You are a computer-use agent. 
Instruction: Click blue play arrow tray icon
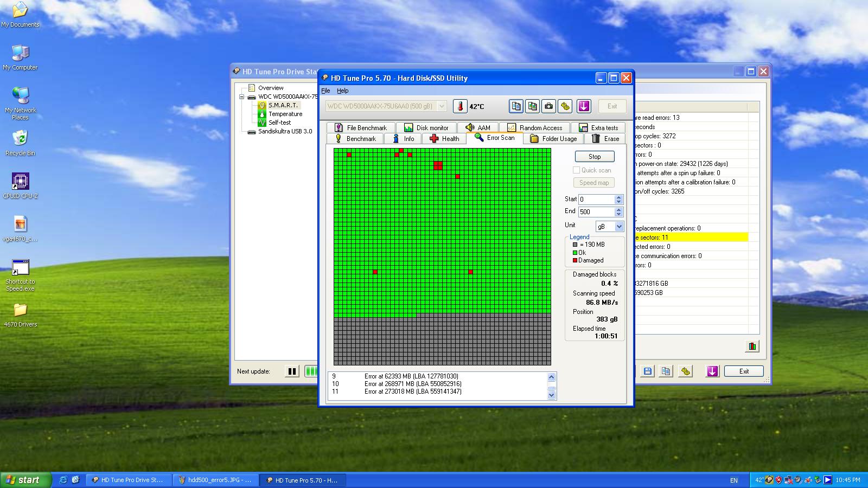click(827, 480)
